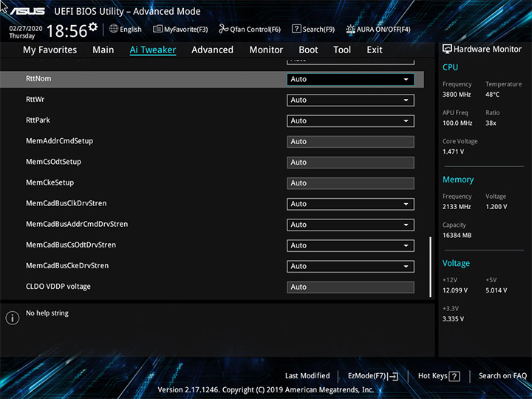Select the MemAddrCmdSetup label
Viewport: 532px width, 399px height.
pyautogui.click(x=59, y=141)
